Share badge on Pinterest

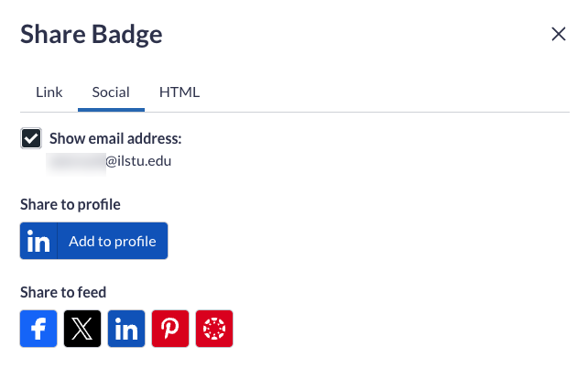click(x=170, y=330)
